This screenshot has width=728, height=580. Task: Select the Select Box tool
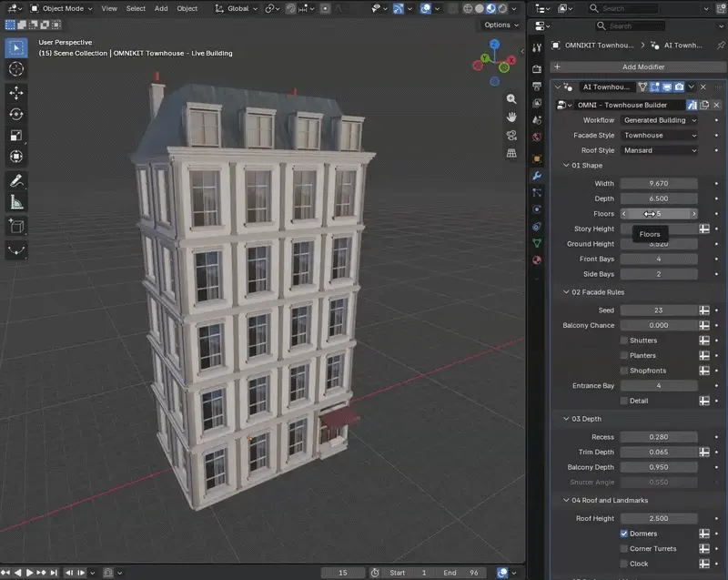16,48
